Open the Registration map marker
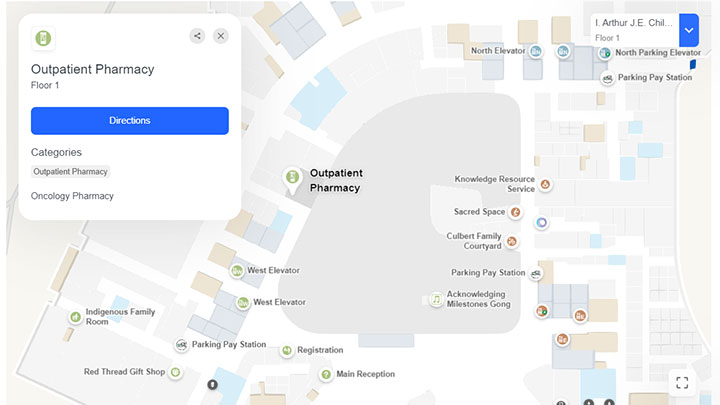Image resolution: width=720 pixels, height=405 pixels. coord(287,350)
